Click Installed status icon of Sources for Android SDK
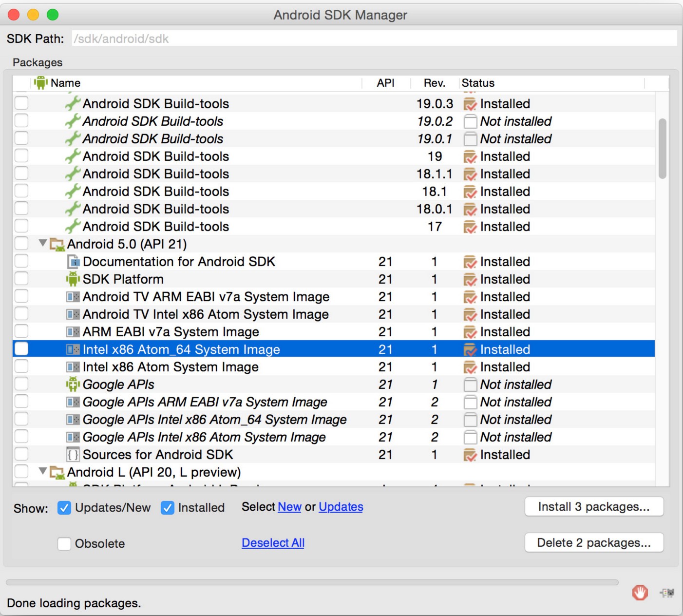Image resolution: width=683 pixels, height=616 pixels. click(x=470, y=455)
